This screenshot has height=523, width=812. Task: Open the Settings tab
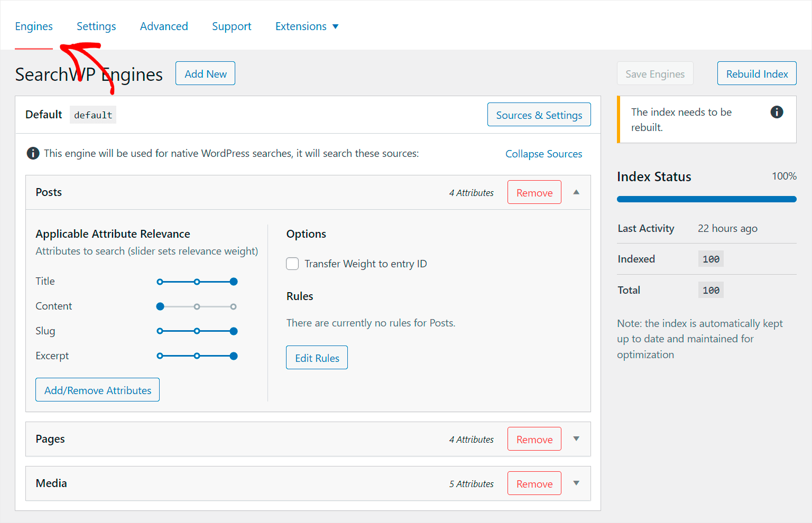[96, 26]
